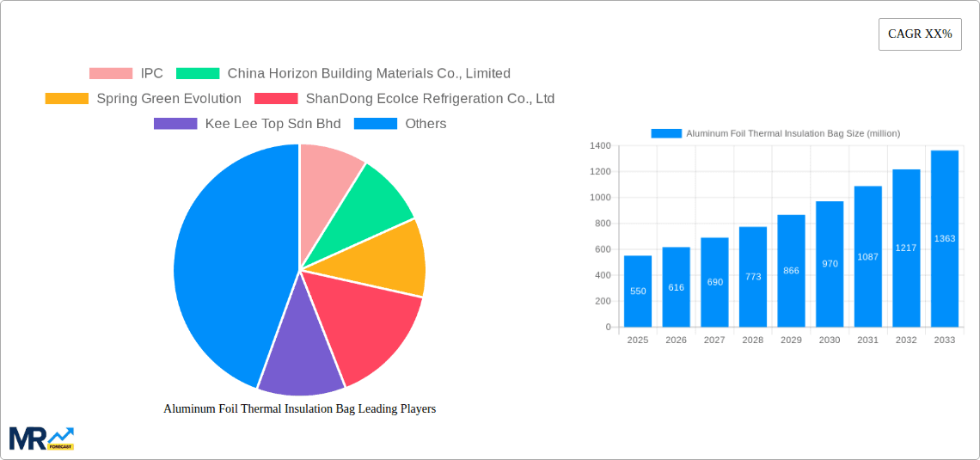Select the 2031 bar labeled 1087

click(867, 256)
